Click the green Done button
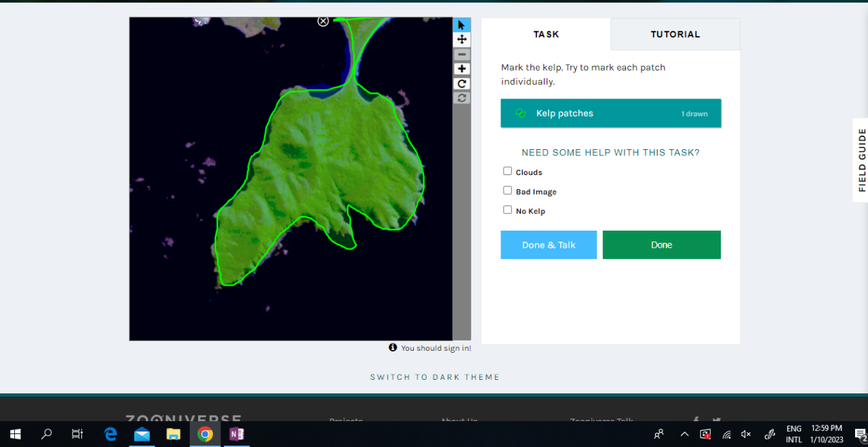The width and height of the screenshot is (868, 447). pyautogui.click(x=662, y=245)
